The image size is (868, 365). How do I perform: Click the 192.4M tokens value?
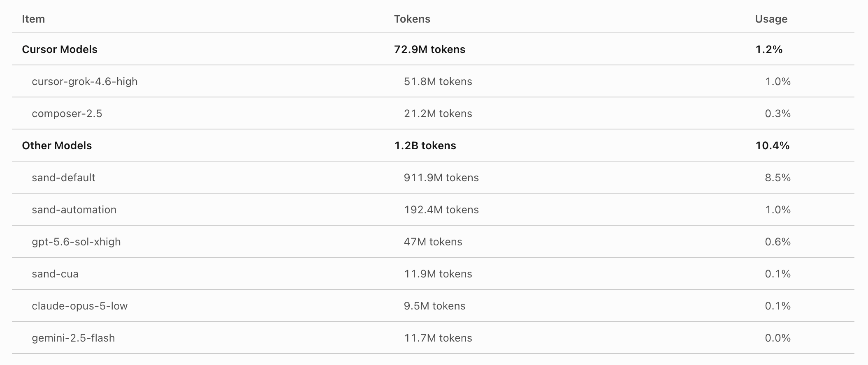pyautogui.click(x=441, y=210)
